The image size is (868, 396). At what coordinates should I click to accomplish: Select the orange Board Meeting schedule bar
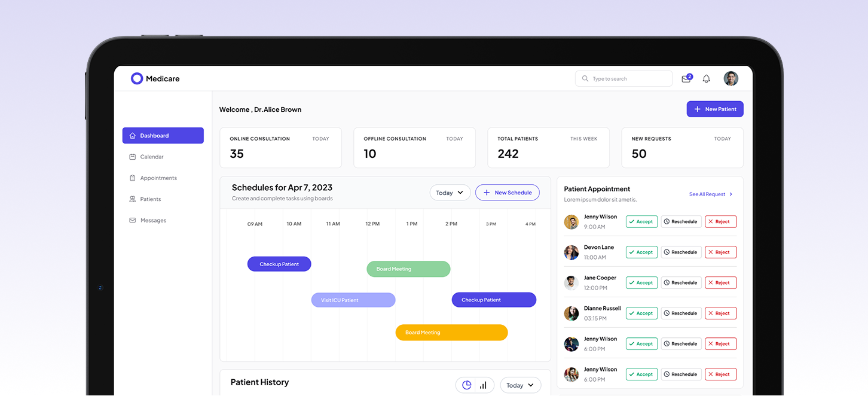[451, 333]
